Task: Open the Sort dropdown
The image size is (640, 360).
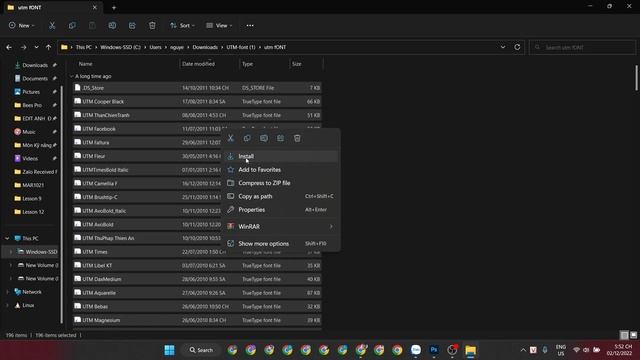Action: point(182,26)
